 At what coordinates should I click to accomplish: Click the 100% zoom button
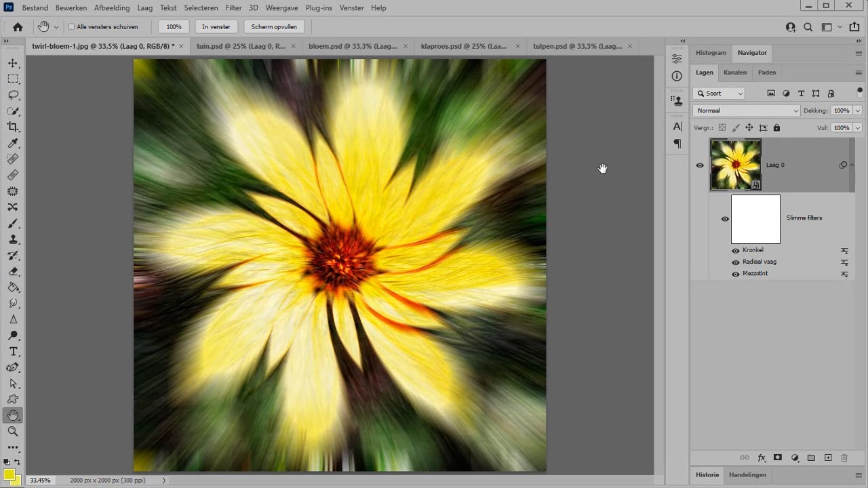coord(174,27)
